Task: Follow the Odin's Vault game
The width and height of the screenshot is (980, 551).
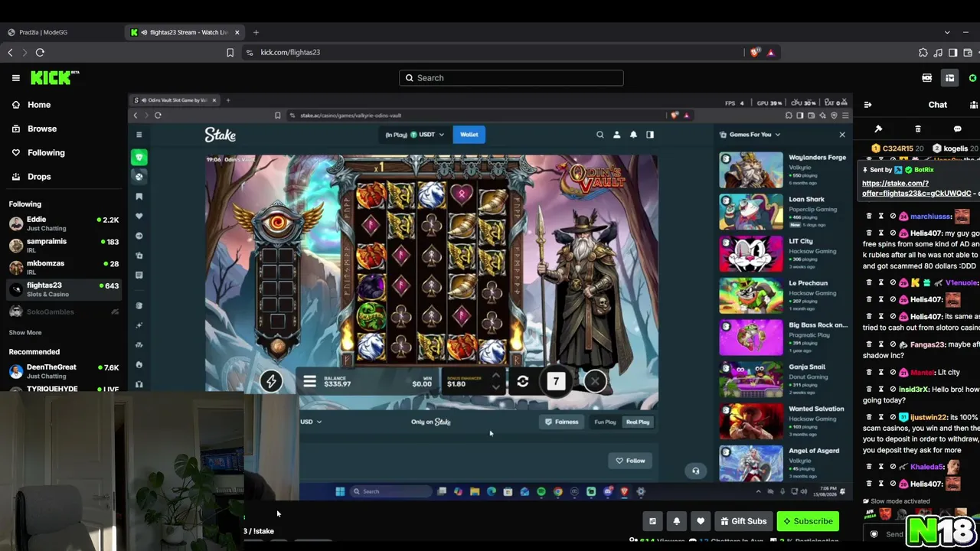Action: pyautogui.click(x=631, y=461)
